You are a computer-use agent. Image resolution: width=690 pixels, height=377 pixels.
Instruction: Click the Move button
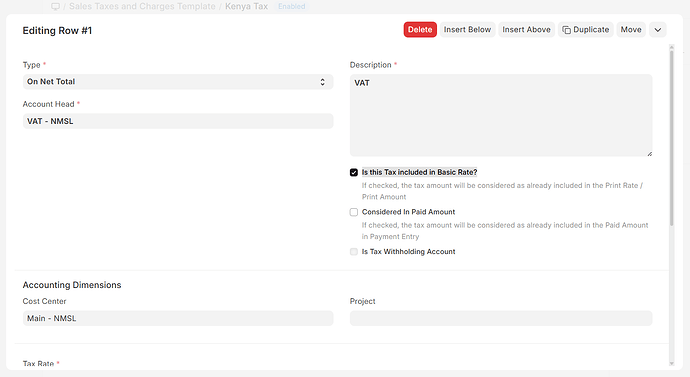631,29
